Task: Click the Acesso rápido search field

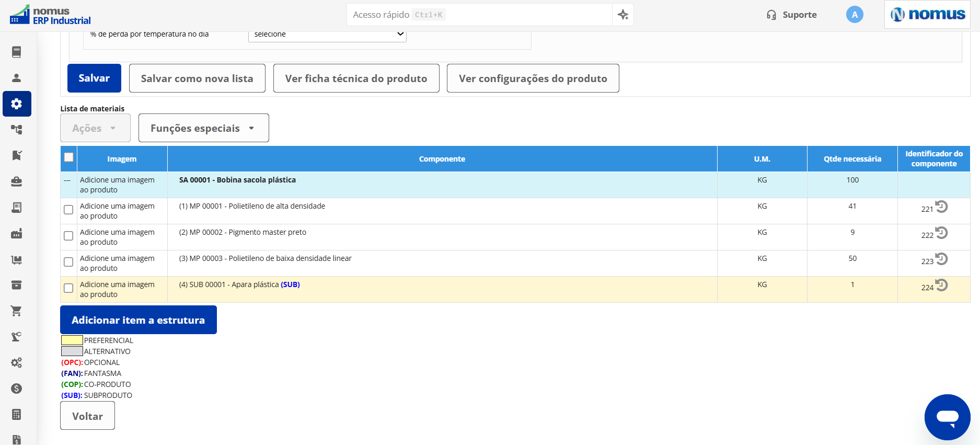Action: point(479,15)
